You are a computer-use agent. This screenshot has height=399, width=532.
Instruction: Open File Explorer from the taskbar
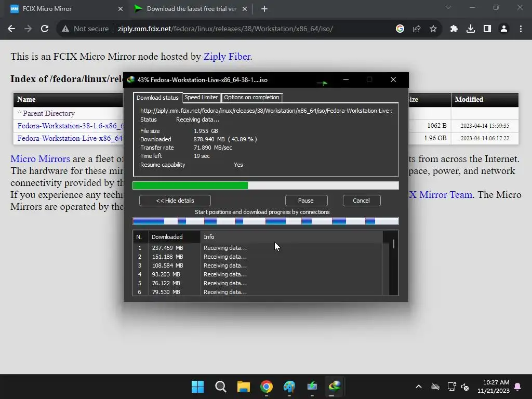coord(243,387)
